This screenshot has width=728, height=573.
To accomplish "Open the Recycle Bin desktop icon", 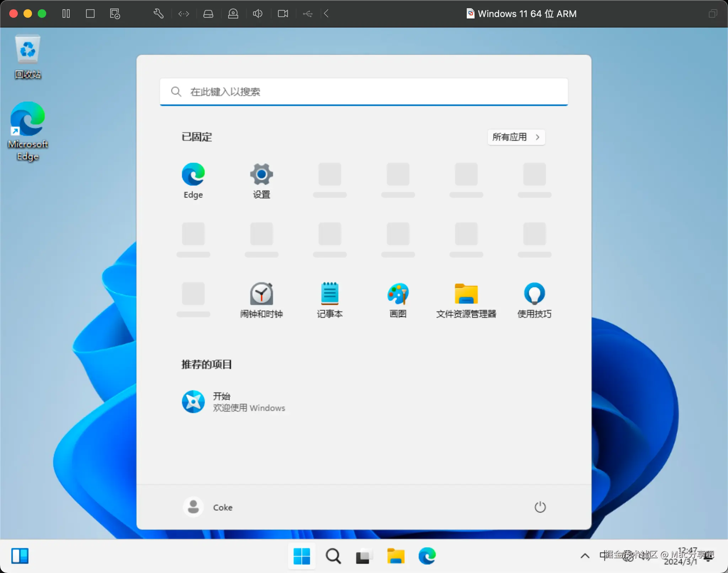I will click(28, 57).
